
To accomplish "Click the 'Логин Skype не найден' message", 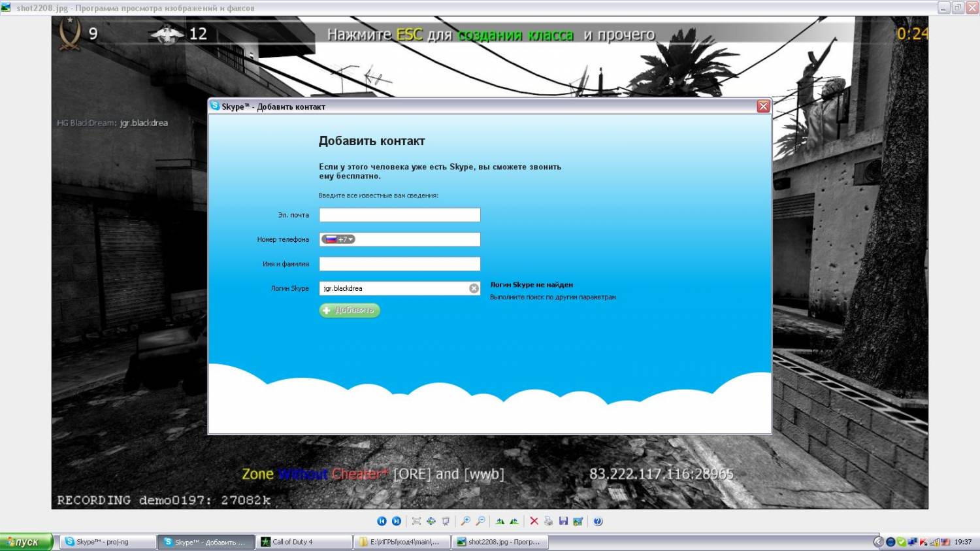I will point(532,285).
